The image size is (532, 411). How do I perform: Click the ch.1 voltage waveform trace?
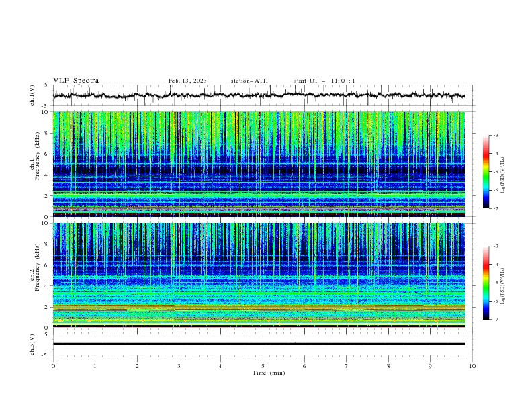(259, 95)
